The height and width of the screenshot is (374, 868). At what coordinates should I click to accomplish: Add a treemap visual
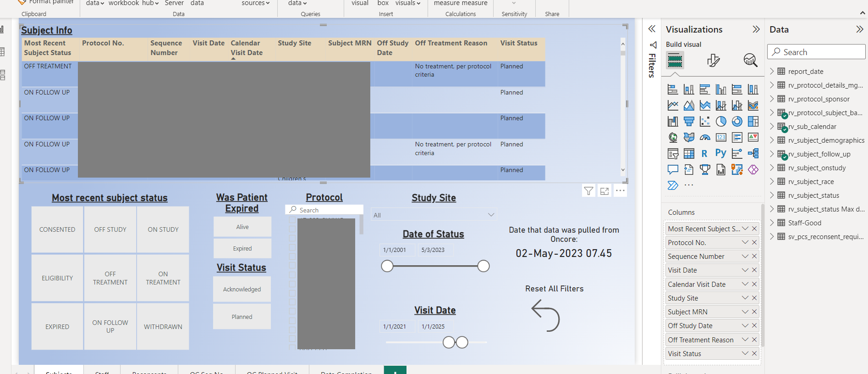click(753, 122)
